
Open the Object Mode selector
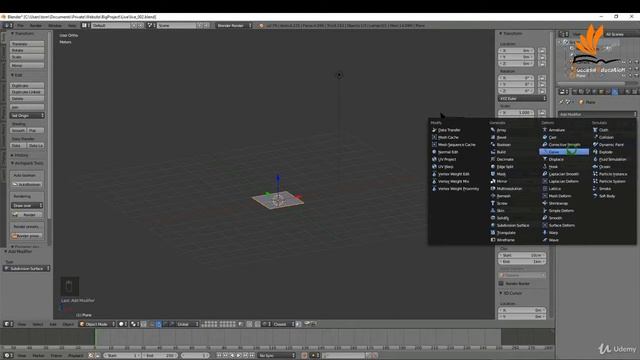click(97, 324)
